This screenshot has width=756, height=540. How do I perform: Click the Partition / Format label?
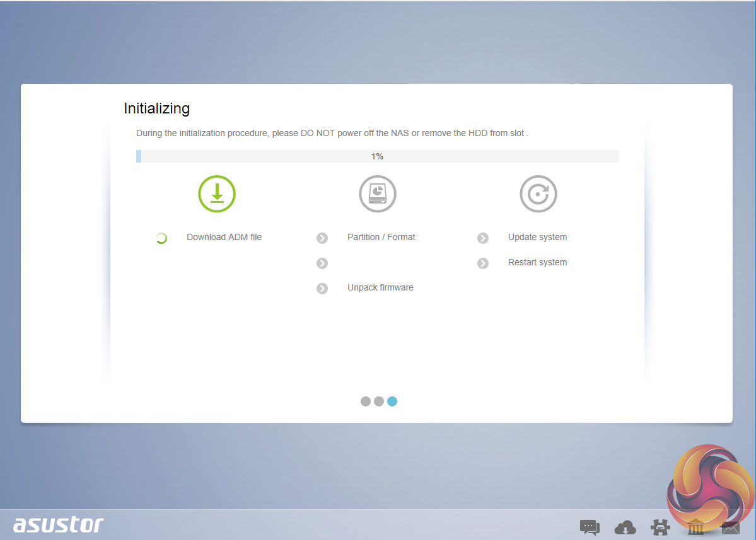pos(381,237)
